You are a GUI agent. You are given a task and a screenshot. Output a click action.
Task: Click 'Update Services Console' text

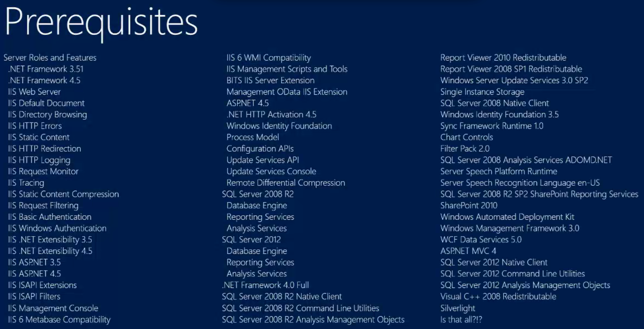(272, 172)
